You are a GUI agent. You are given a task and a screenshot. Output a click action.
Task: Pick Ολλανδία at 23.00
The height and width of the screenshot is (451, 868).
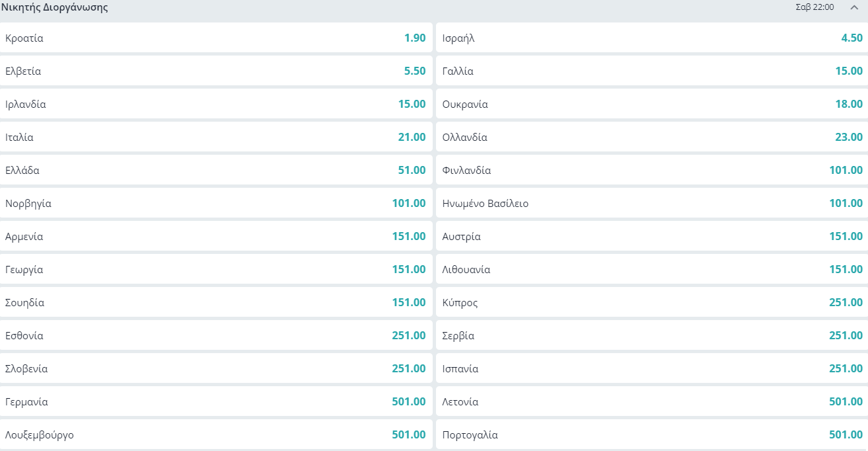[653, 137]
